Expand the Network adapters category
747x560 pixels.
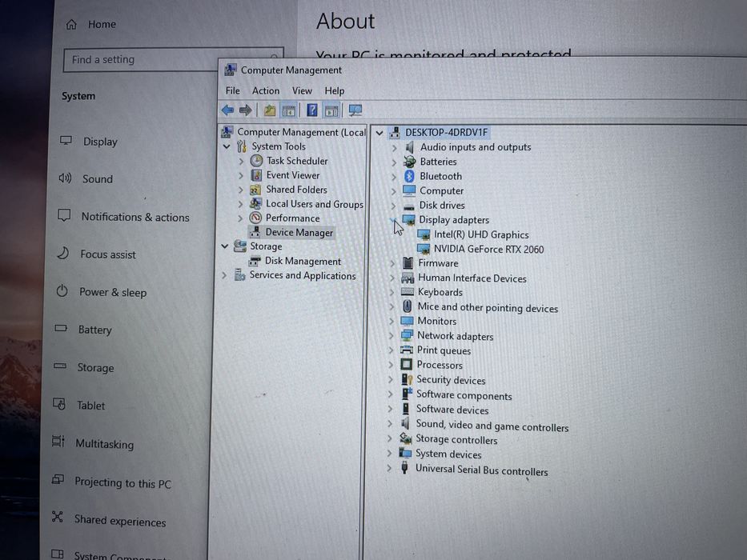click(x=392, y=336)
